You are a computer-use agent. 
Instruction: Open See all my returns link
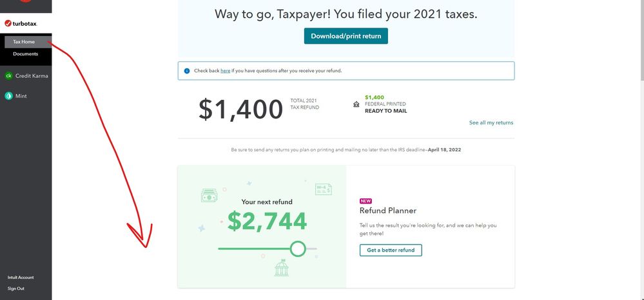coord(491,123)
